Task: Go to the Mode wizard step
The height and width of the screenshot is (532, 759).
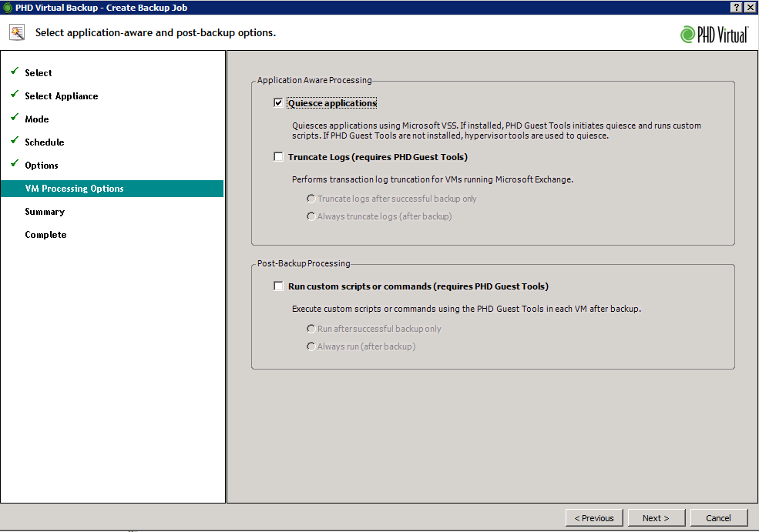Action: [x=37, y=119]
